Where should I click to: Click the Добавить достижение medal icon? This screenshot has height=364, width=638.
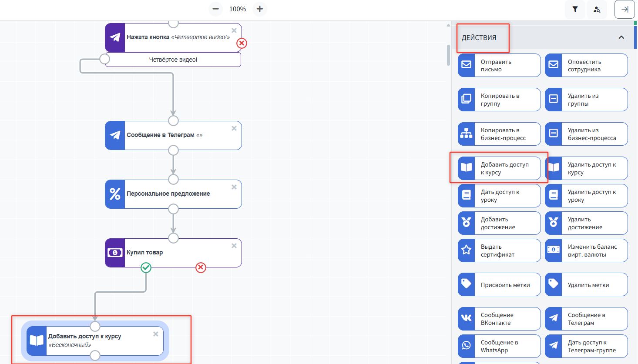click(467, 223)
